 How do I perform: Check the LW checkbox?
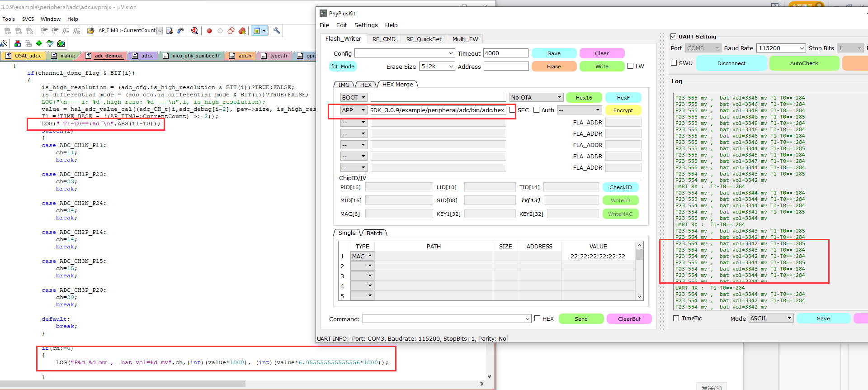631,66
